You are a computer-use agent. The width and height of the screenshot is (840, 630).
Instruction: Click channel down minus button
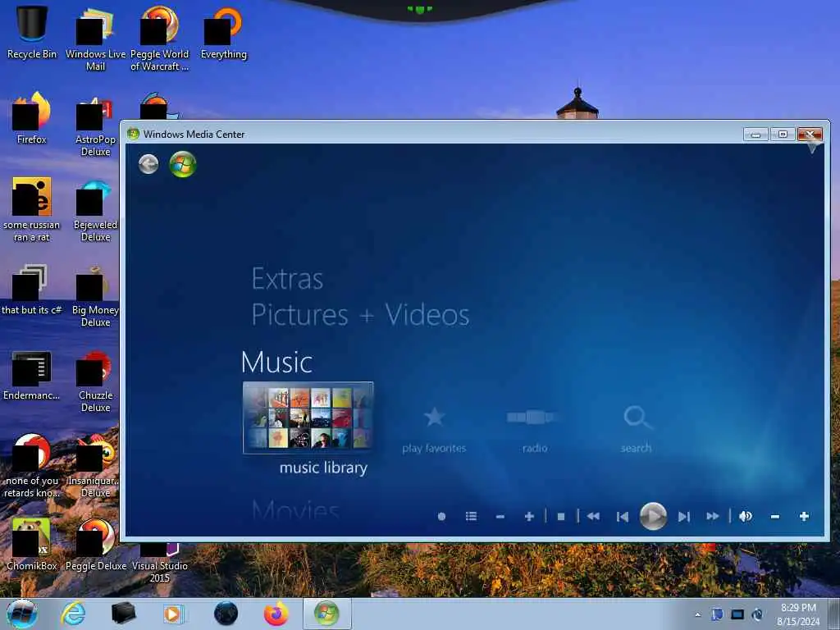click(x=500, y=517)
